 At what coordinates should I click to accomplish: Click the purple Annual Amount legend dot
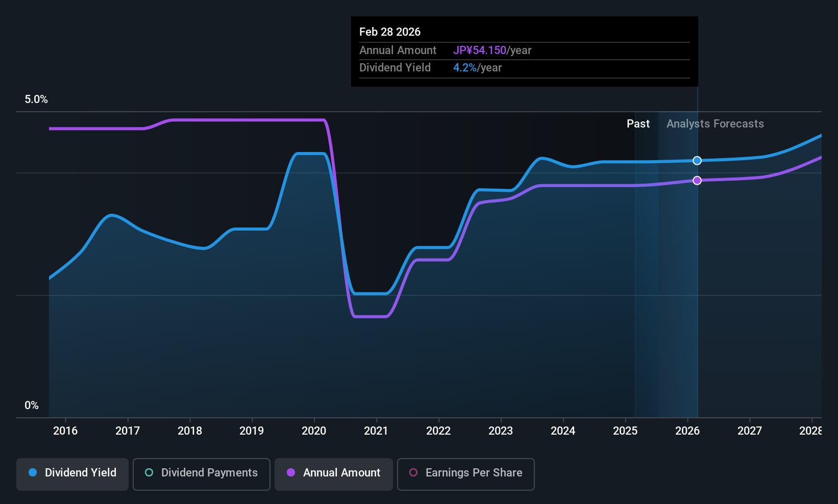click(291, 472)
